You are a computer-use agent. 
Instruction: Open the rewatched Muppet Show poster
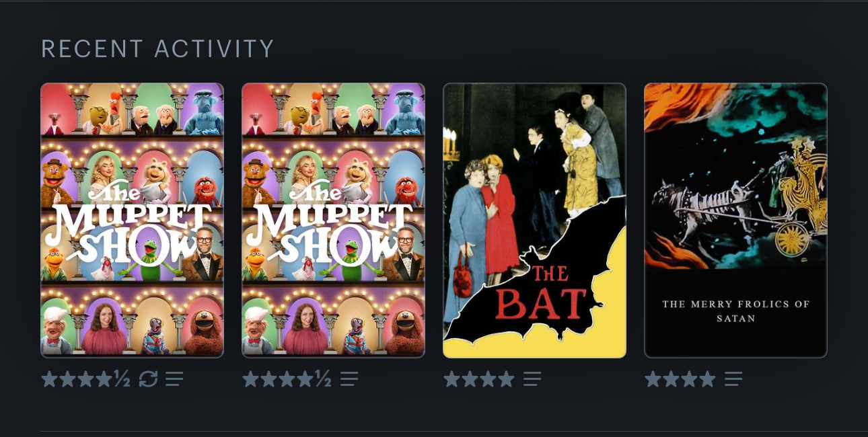(x=133, y=221)
